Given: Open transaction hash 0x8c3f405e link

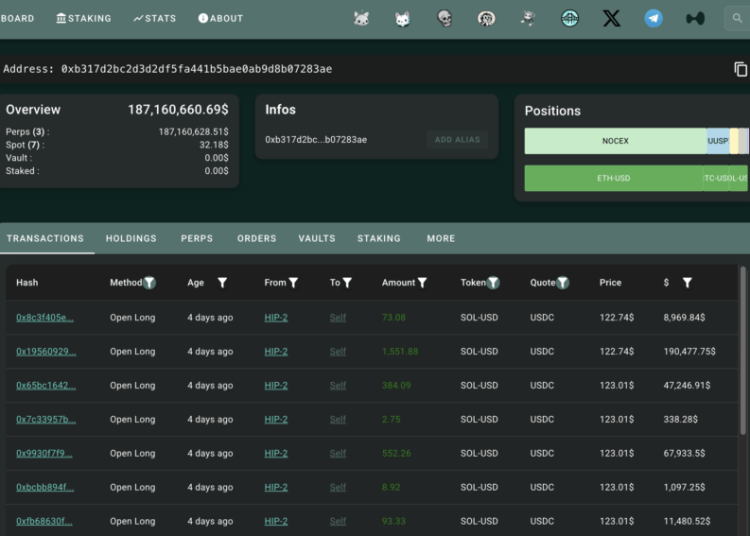Looking at the screenshot, I should tap(45, 318).
